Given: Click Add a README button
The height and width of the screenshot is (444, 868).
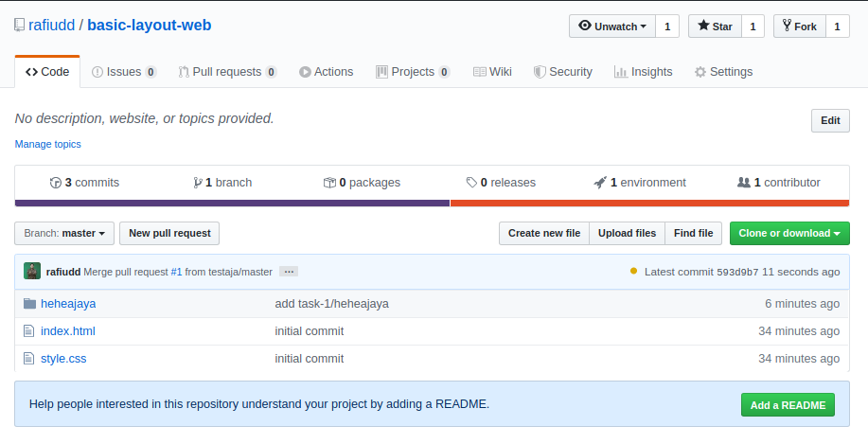Looking at the screenshot, I should coord(788,405).
